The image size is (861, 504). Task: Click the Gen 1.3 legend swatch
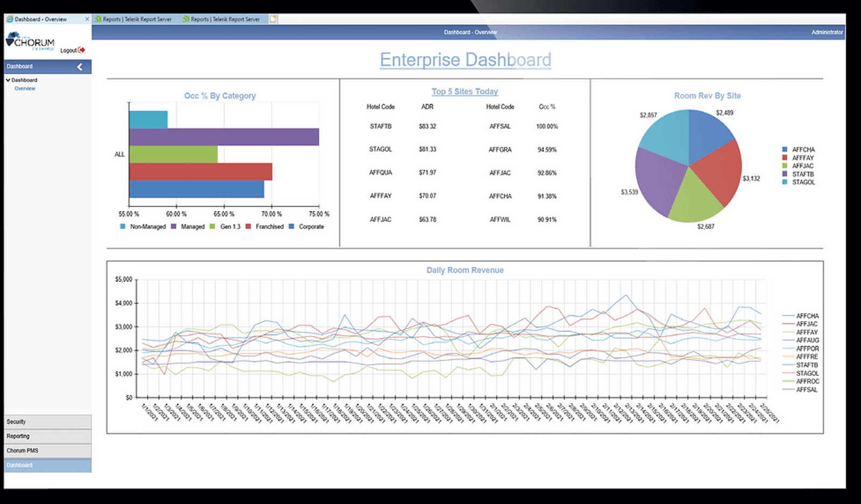(213, 226)
